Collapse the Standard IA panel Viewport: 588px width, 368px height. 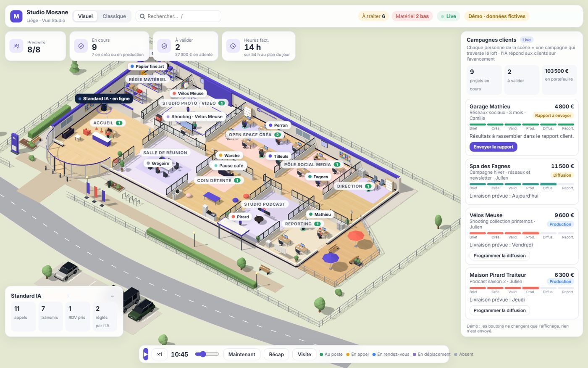click(x=112, y=296)
